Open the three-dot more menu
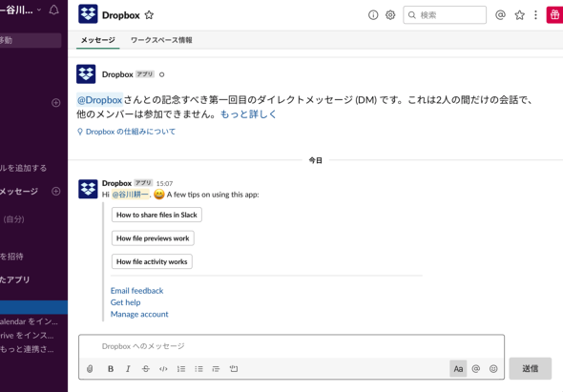Screen dimensions: 563x392 [x=535, y=15]
